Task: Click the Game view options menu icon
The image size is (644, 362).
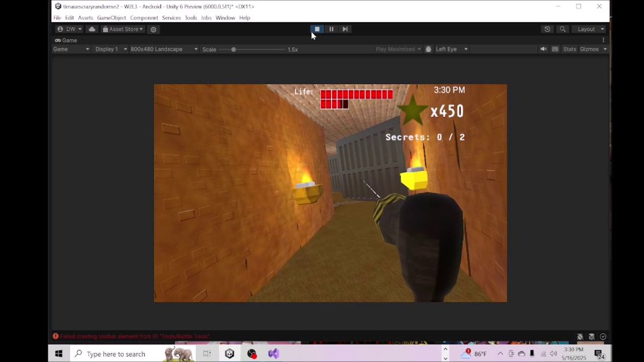Action: [x=603, y=40]
